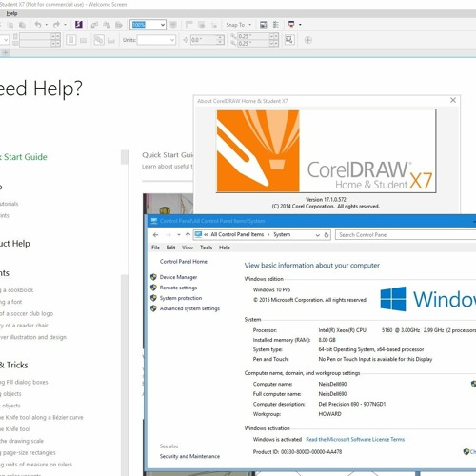Toggle Show guidelines in toolbar

coord(214,25)
